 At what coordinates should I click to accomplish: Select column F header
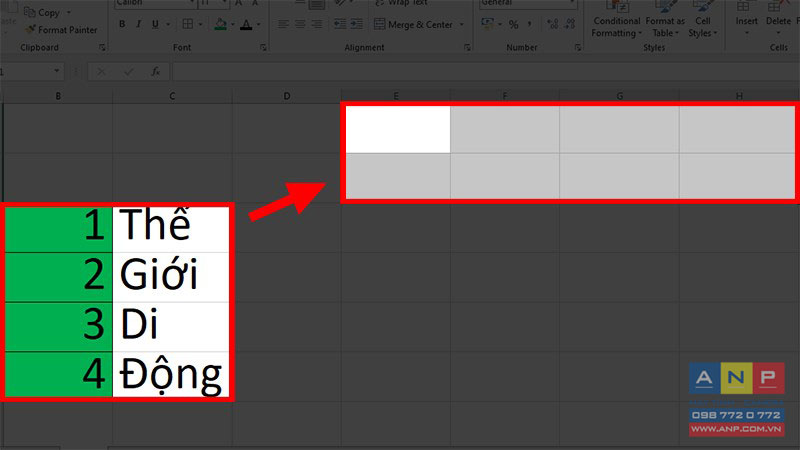(x=505, y=96)
